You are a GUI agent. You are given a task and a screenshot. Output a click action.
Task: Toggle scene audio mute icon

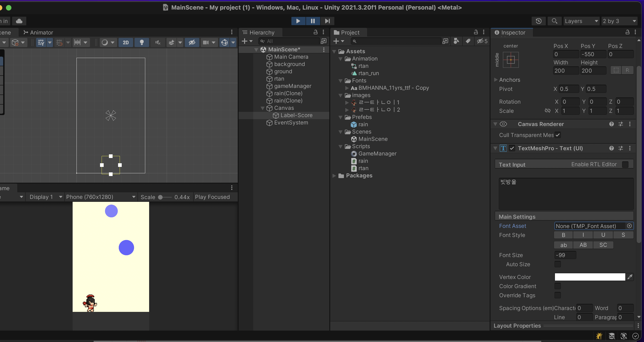(x=158, y=42)
